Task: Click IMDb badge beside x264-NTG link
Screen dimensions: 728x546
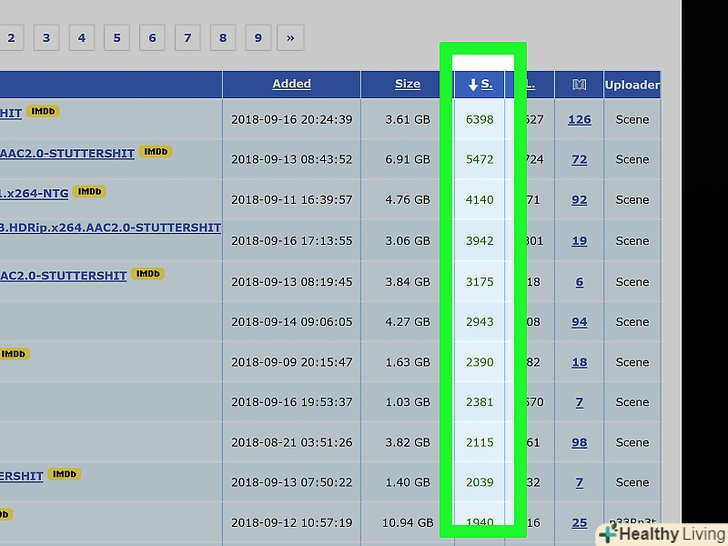Action: 89,192
